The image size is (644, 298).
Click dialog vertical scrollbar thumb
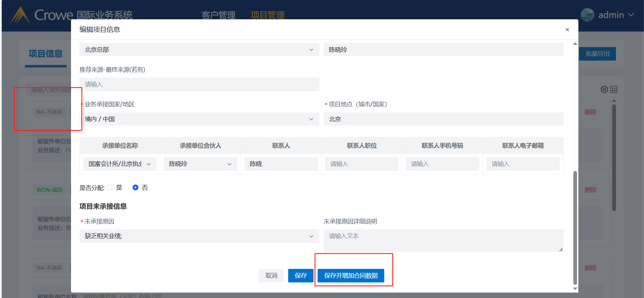[x=575, y=228]
